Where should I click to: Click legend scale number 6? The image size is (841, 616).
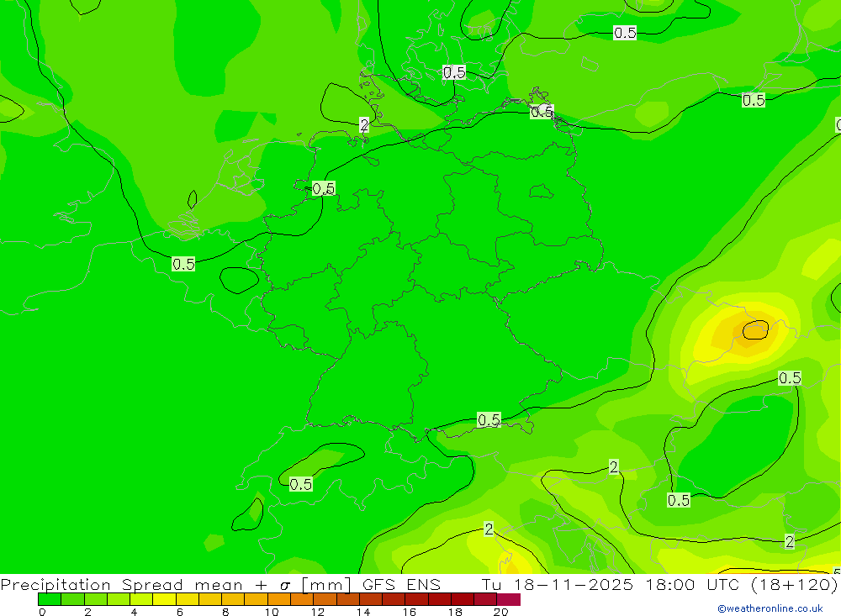point(180,612)
